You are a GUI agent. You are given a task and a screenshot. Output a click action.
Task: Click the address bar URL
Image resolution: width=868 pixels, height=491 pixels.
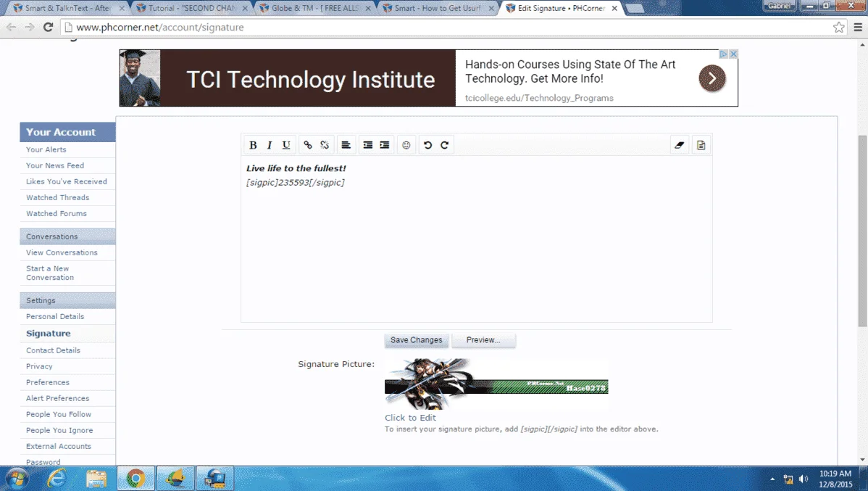pos(159,27)
